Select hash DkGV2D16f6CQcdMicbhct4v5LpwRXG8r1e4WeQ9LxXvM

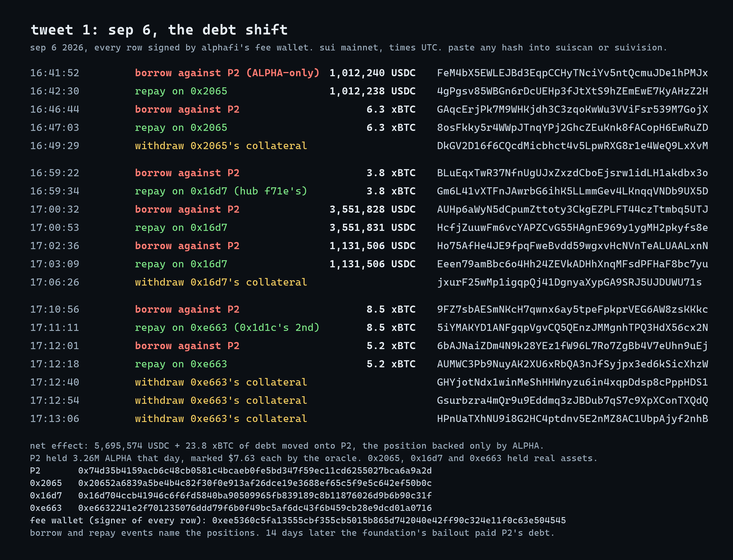pos(572,146)
